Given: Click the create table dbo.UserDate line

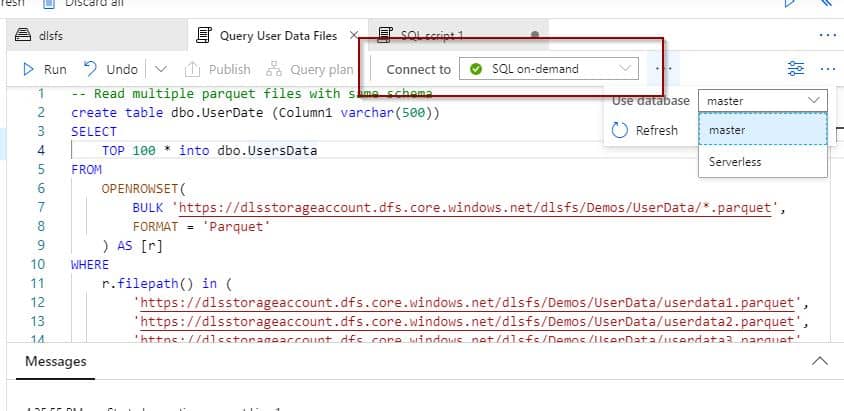Looking at the screenshot, I should pos(256,113).
